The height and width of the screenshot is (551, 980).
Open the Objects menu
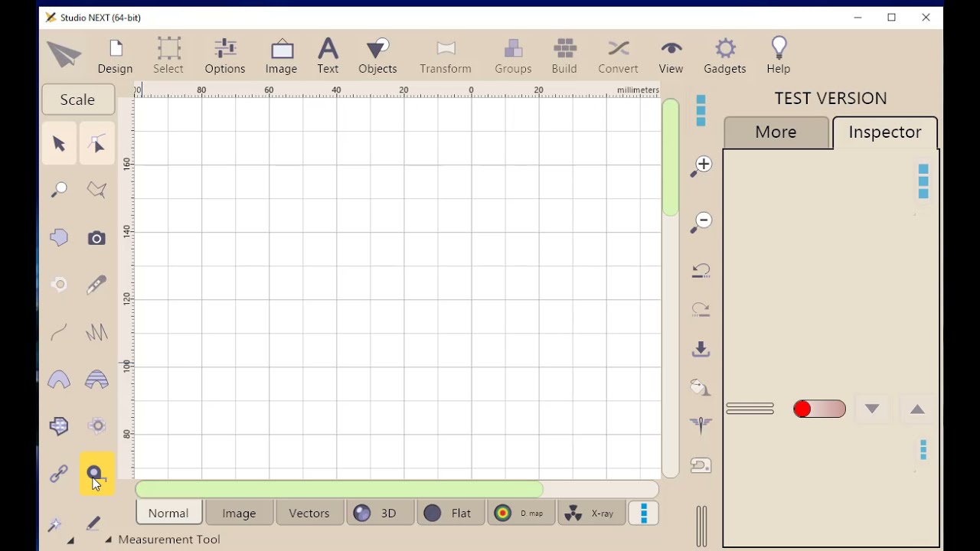pos(377,57)
